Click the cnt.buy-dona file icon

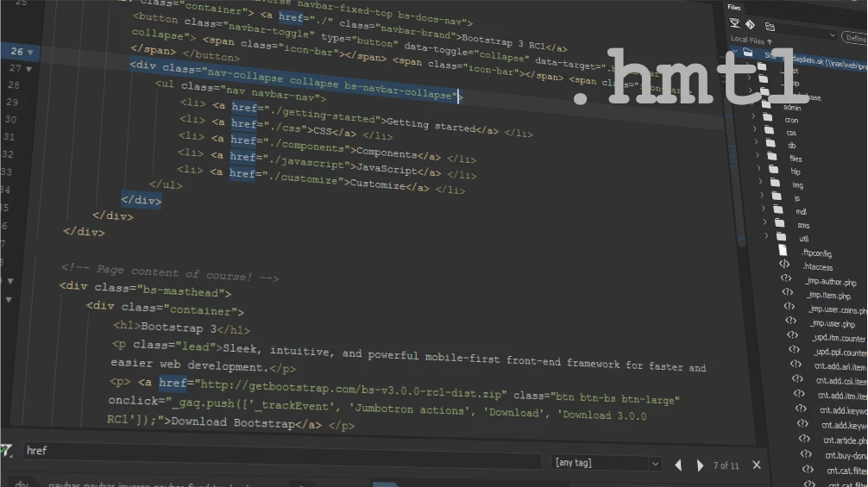806,454
